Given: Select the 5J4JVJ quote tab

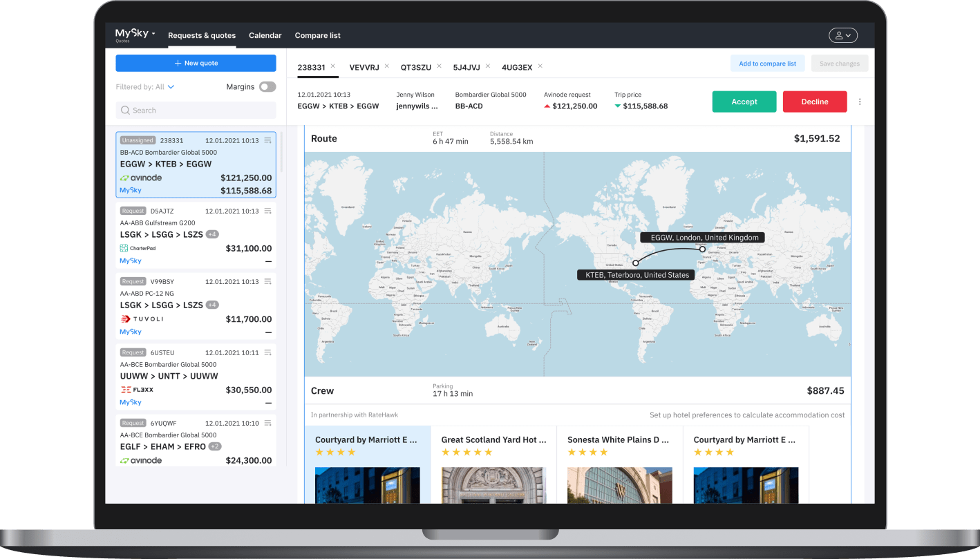Looking at the screenshot, I should 467,67.
